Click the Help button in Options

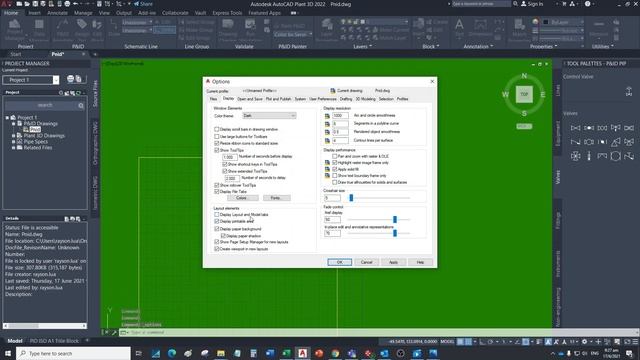420,262
